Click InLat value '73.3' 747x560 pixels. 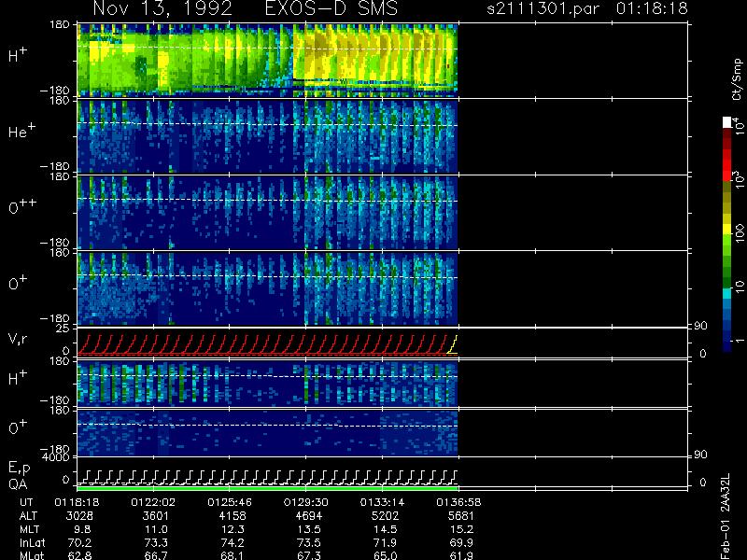click(x=156, y=542)
